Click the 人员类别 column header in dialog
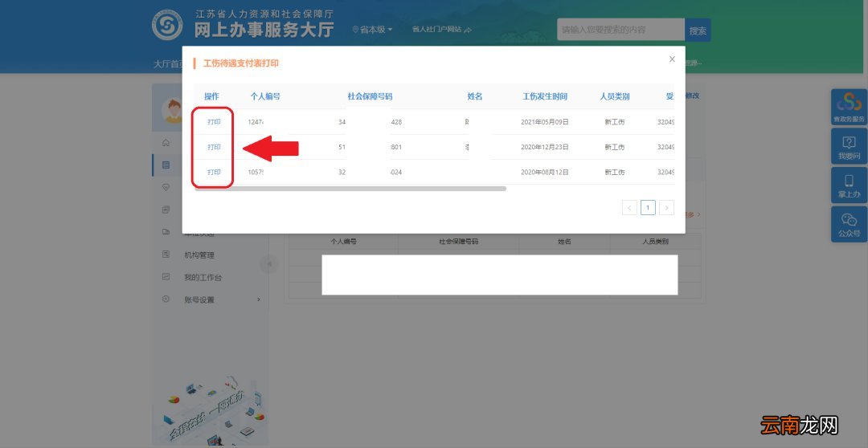This screenshot has height=448, width=868. 615,96
